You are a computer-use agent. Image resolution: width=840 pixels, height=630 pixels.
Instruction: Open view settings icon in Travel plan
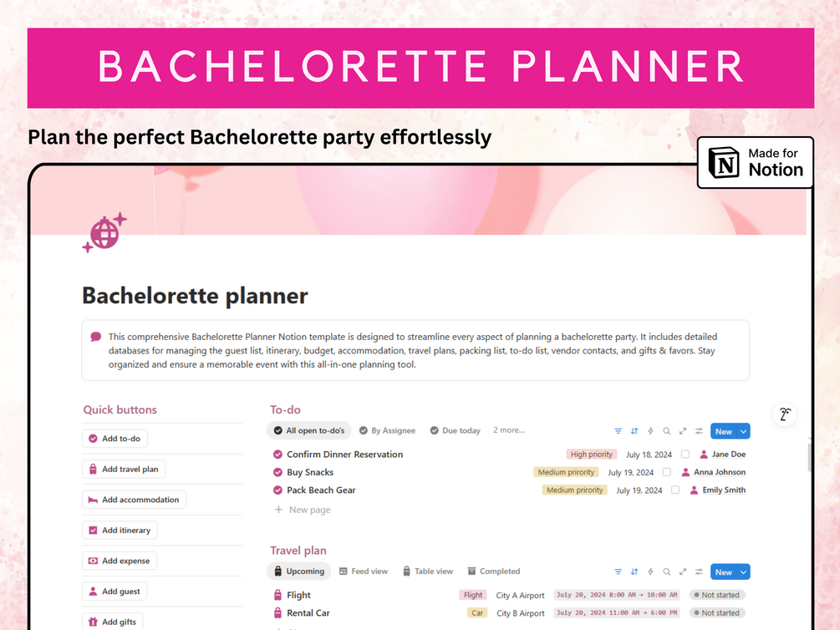click(x=699, y=572)
